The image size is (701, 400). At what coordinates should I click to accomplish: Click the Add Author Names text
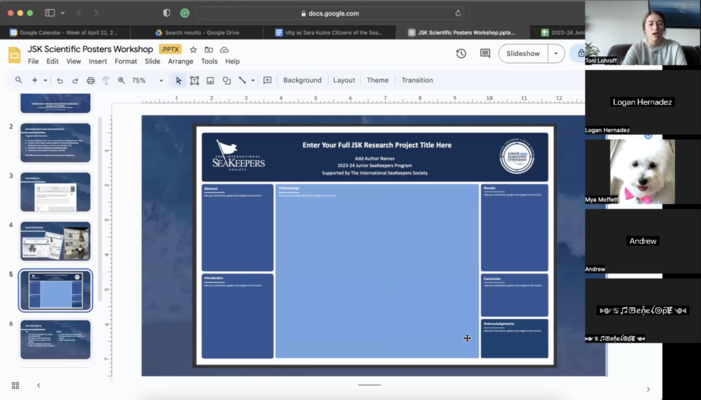pos(375,158)
